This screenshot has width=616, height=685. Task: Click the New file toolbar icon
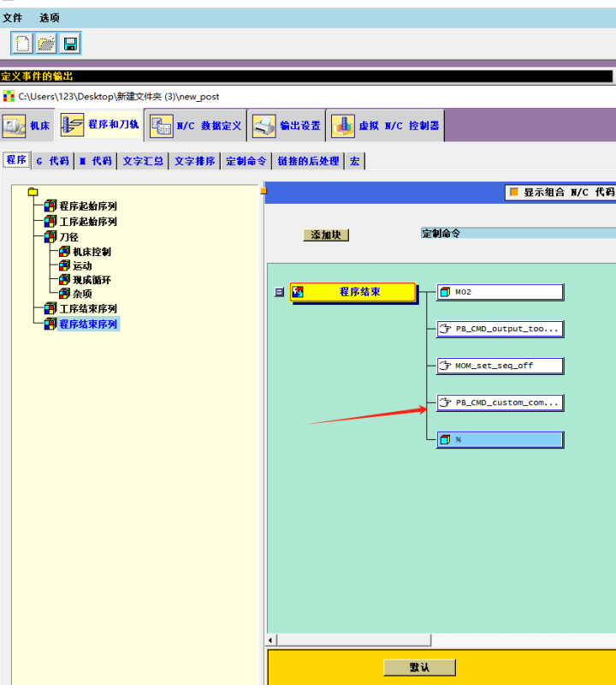(22, 44)
